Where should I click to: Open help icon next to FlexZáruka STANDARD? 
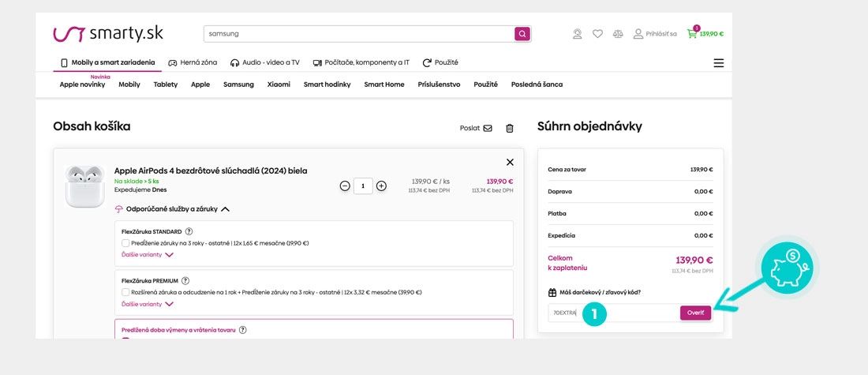tap(189, 231)
